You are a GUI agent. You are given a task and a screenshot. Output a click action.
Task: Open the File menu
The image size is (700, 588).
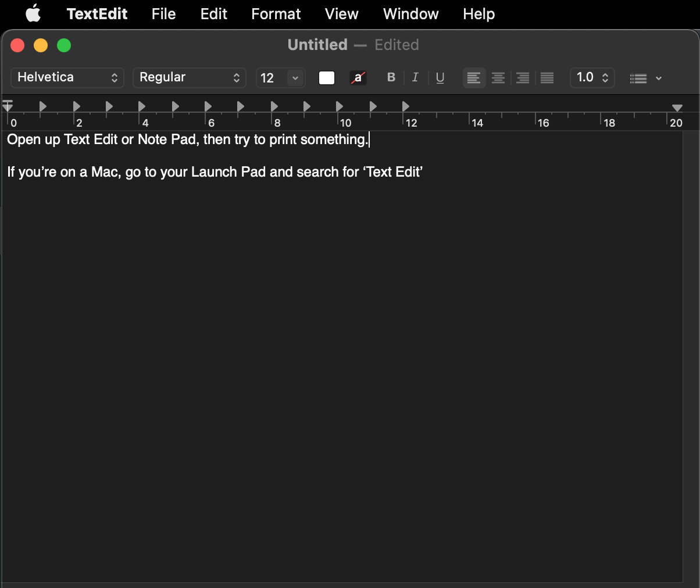(x=163, y=14)
